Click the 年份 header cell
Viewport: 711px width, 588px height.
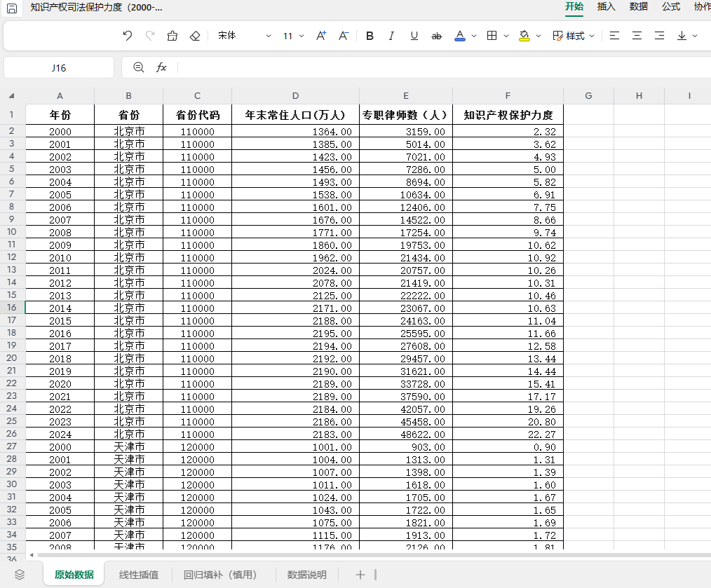point(60,115)
